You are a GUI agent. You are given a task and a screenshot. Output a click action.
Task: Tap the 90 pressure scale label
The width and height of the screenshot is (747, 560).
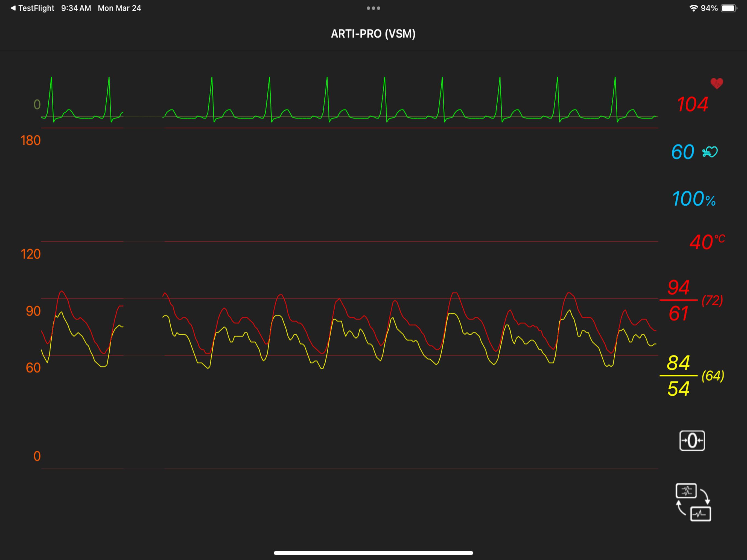[x=33, y=311]
